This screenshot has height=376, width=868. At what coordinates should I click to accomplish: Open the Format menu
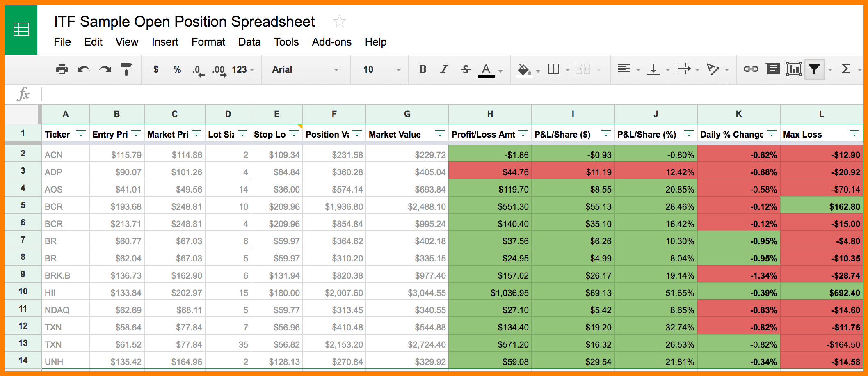pos(208,42)
